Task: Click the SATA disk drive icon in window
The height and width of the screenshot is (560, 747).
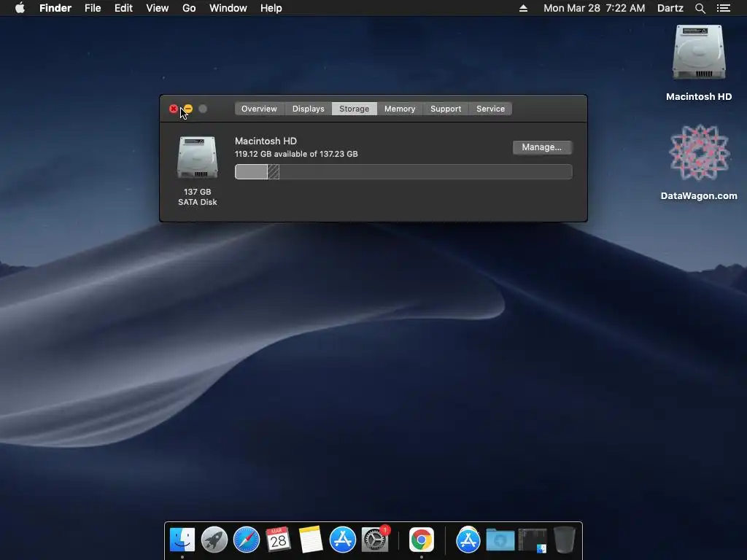Action: point(197,157)
